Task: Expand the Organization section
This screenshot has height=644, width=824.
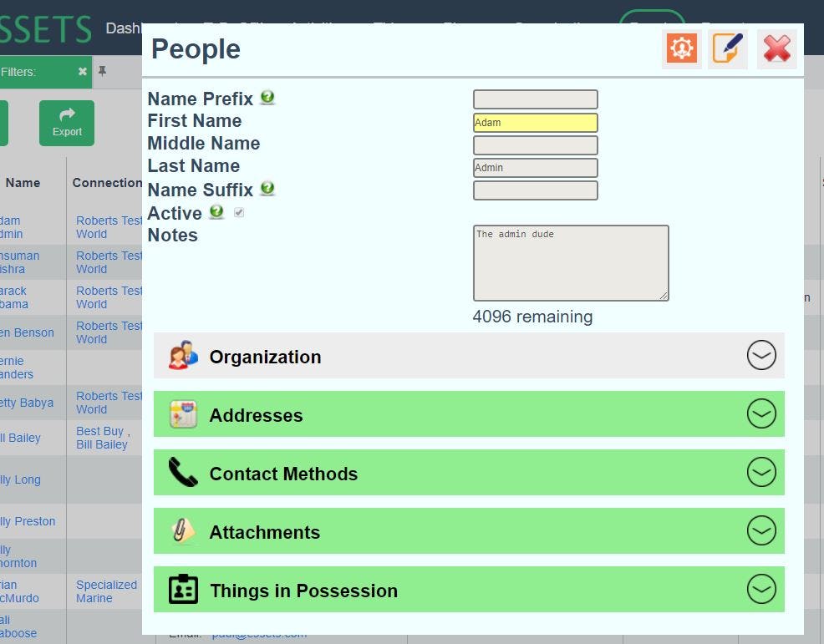Action: [x=760, y=354]
